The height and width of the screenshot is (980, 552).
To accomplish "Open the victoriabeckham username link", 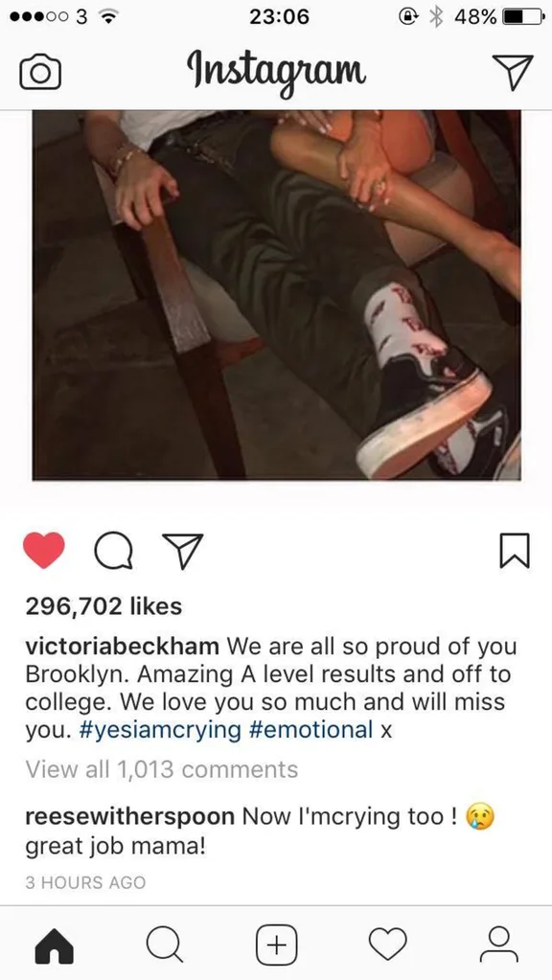I will [x=123, y=647].
